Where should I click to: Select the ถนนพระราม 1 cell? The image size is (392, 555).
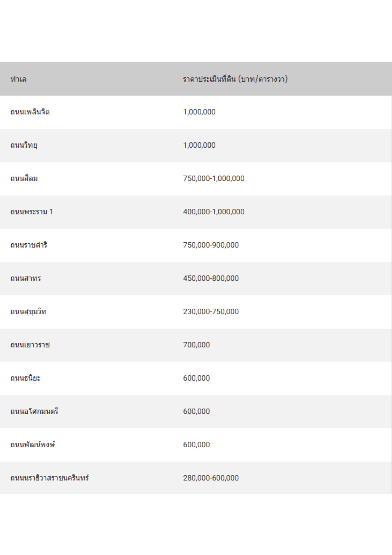pos(32,212)
